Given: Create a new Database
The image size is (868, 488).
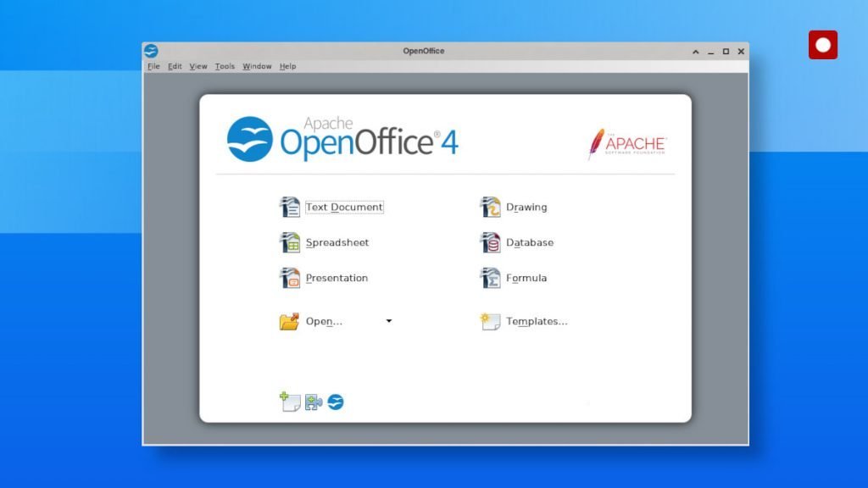Looking at the screenshot, I should pos(530,242).
